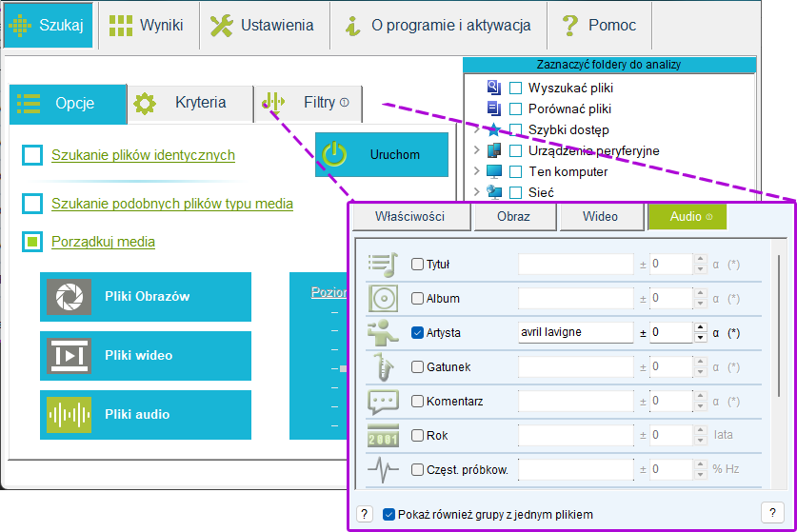Open the Szukanie podobnych plików typu media link

click(x=172, y=204)
